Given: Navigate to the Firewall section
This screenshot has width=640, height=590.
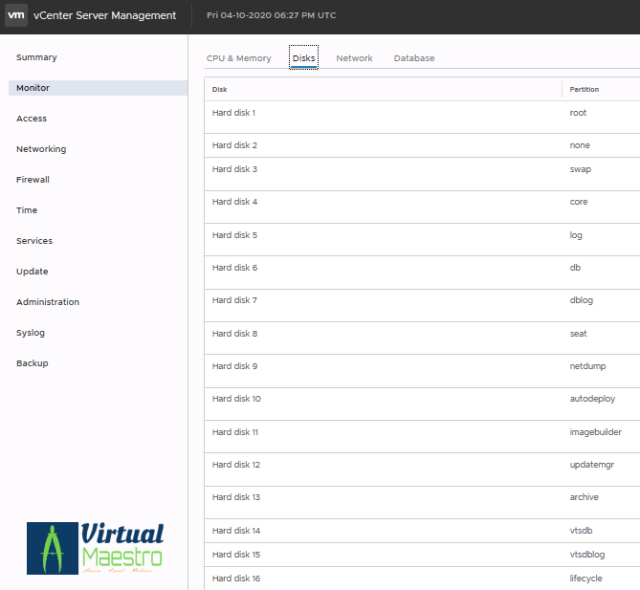Looking at the screenshot, I should click(33, 180).
